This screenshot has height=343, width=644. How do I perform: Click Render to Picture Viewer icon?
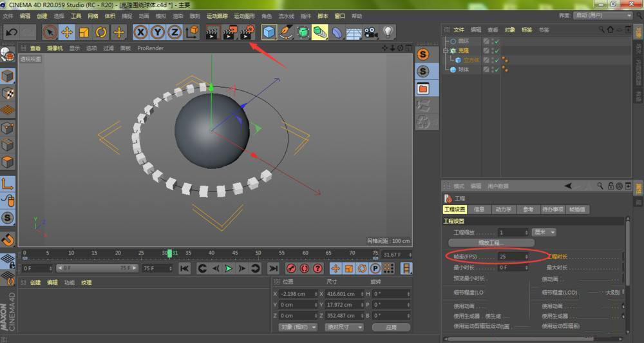tap(230, 32)
